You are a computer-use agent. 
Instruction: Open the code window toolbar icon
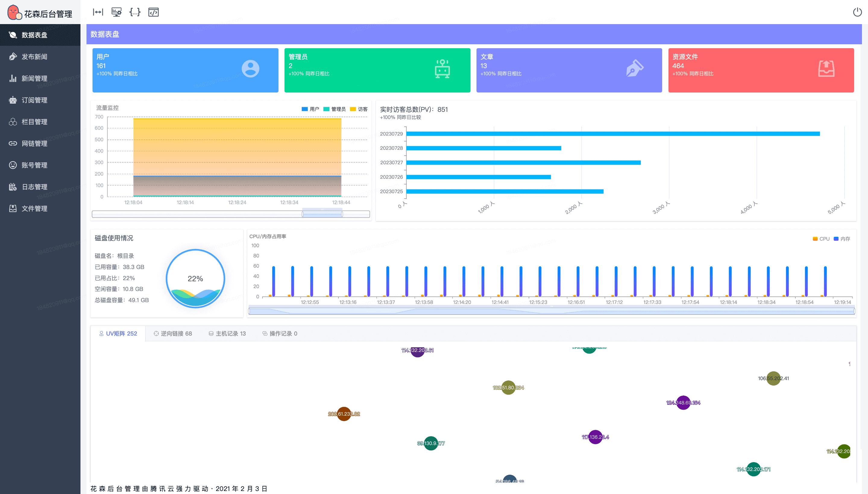(x=153, y=12)
